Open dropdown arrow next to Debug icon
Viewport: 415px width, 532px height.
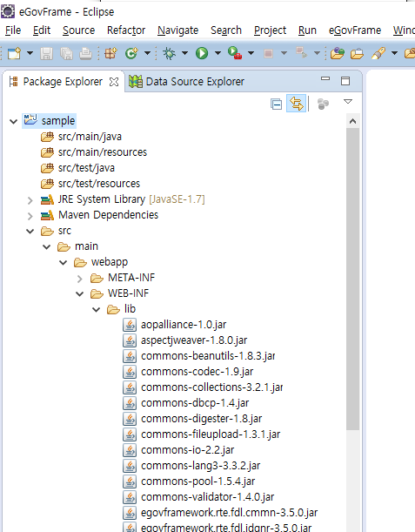pyautogui.click(x=184, y=53)
